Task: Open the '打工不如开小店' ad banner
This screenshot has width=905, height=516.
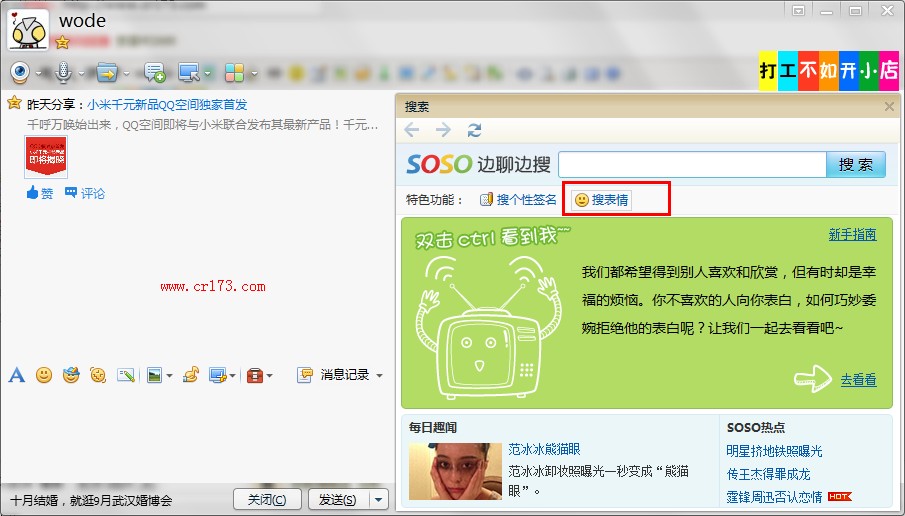Action: [x=829, y=70]
